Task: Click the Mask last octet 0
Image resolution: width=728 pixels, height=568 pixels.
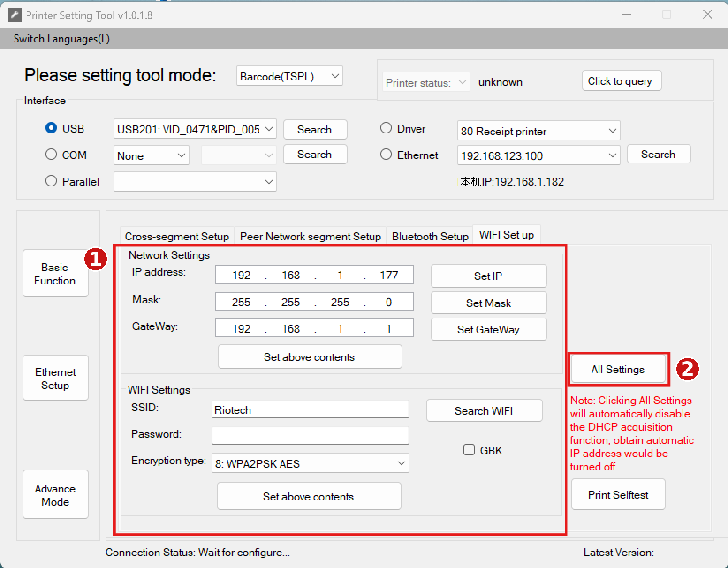Action: [389, 302]
